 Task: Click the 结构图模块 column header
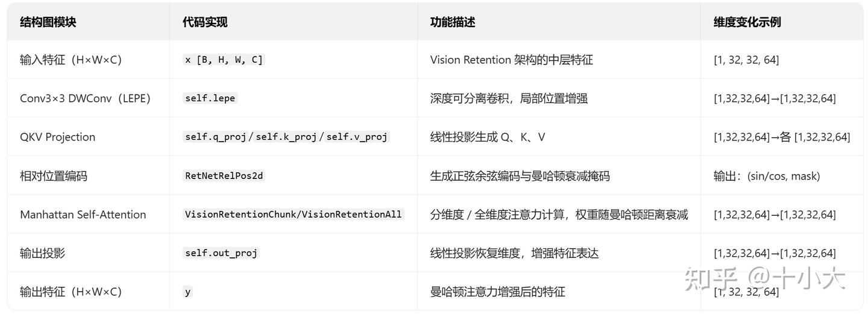(x=48, y=22)
